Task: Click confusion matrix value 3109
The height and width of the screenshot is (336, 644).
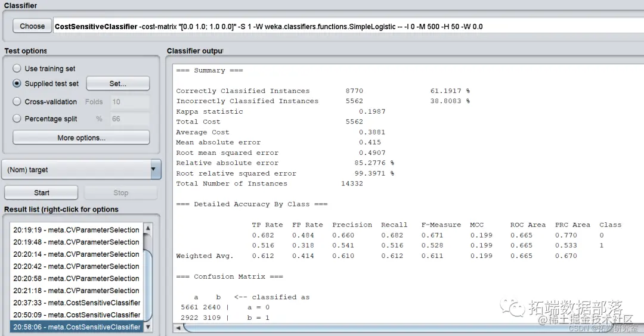Action: tap(212, 318)
